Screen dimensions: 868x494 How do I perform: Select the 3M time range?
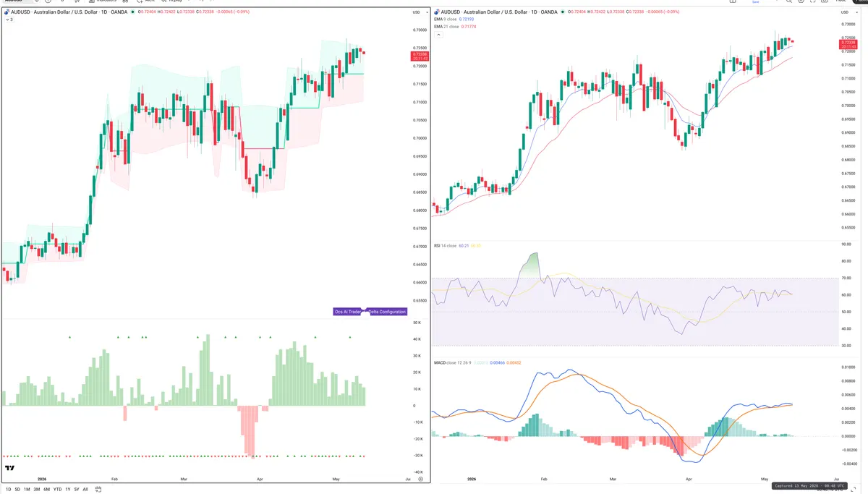[37, 489]
